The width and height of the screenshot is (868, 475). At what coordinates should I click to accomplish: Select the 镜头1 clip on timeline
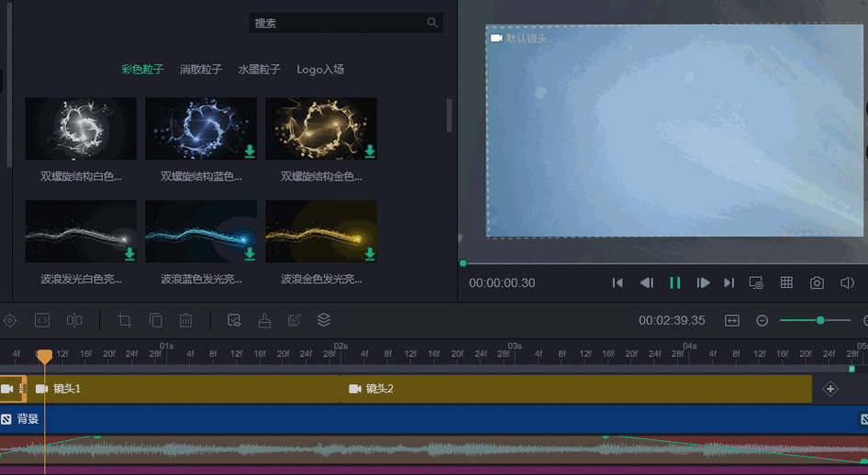click(x=184, y=389)
